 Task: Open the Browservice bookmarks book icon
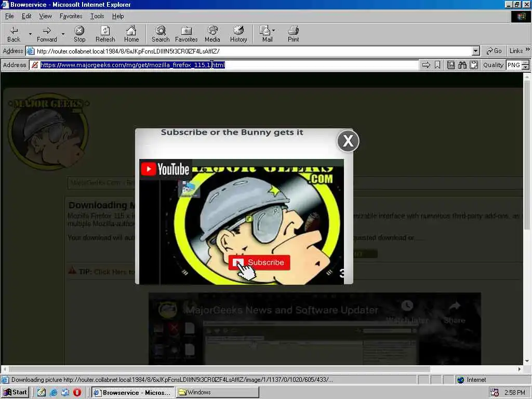pos(450,65)
